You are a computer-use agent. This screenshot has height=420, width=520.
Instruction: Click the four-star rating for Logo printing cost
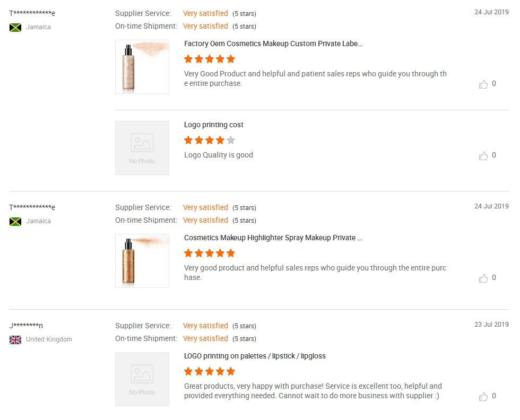209,141
